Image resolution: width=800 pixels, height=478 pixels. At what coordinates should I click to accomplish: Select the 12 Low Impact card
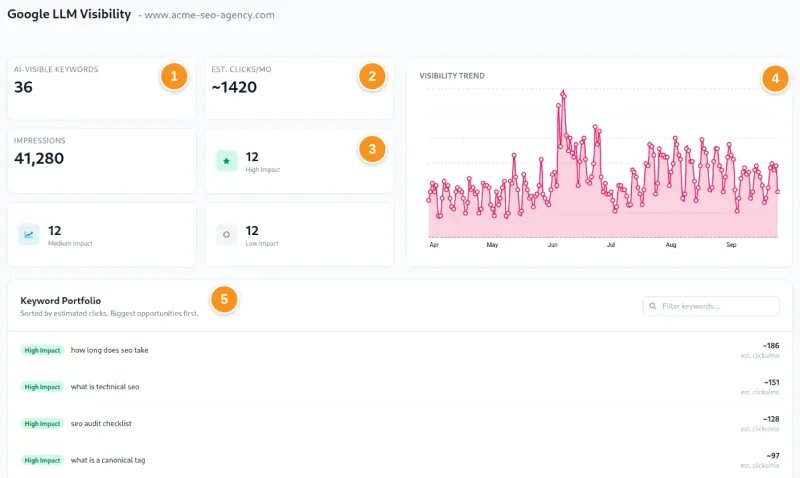(x=299, y=235)
